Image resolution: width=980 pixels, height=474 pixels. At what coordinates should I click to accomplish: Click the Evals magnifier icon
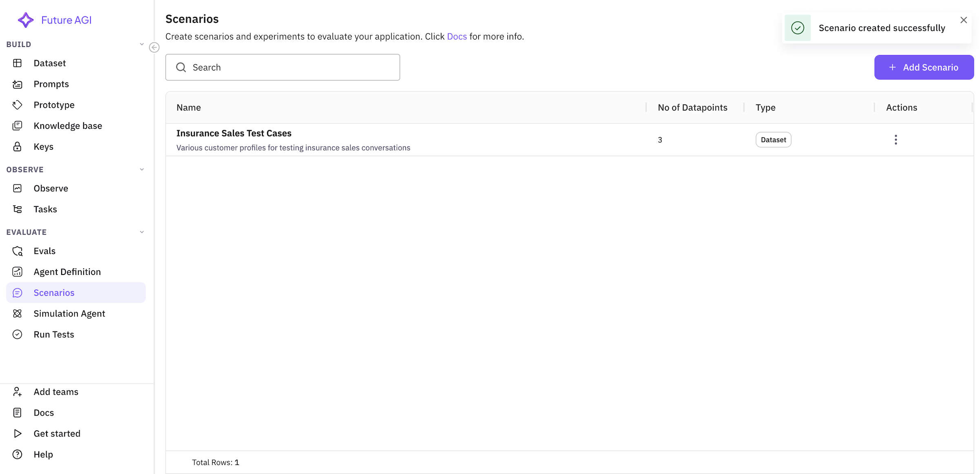(x=17, y=251)
